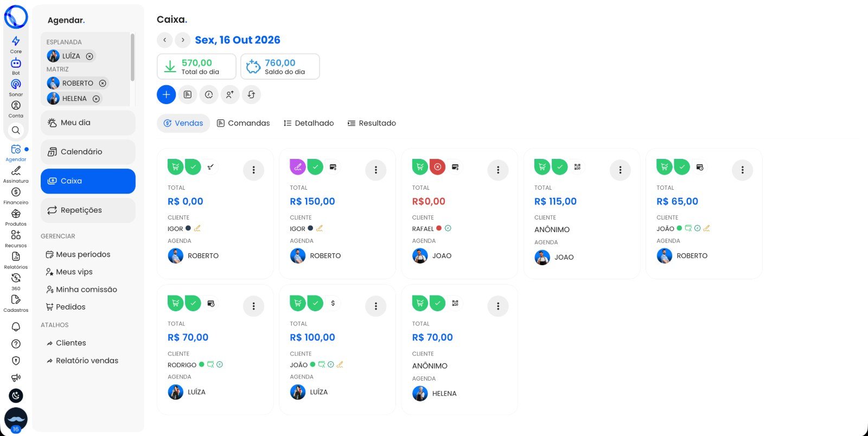
Task: Open options menu on R$ 100,00 card
Action: coord(375,306)
